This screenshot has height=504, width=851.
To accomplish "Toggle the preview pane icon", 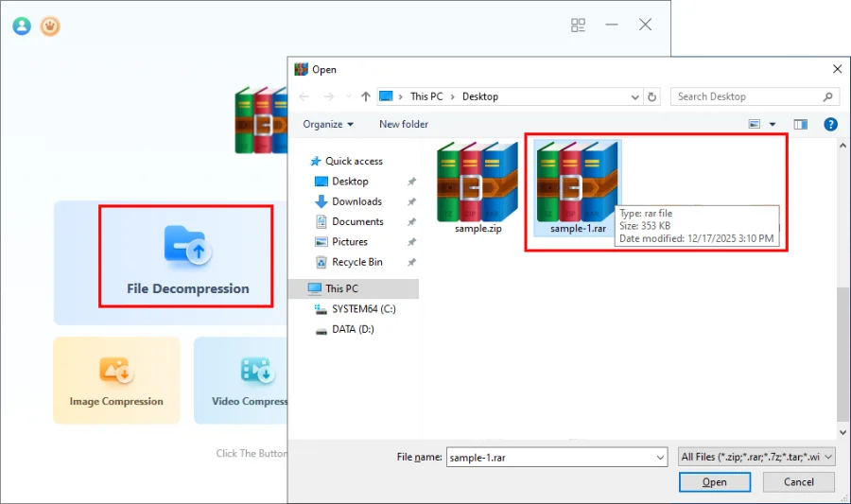I will click(801, 124).
